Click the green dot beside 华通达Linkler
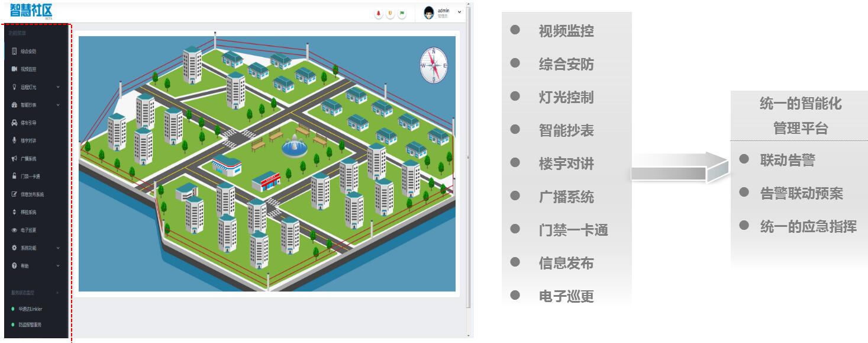 click(x=13, y=309)
